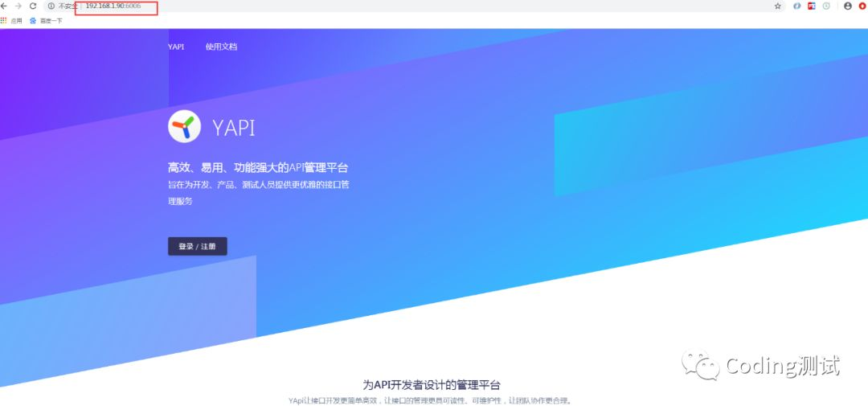Open the 使用文档 nav link
This screenshot has height=406, width=868.
pyautogui.click(x=222, y=47)
